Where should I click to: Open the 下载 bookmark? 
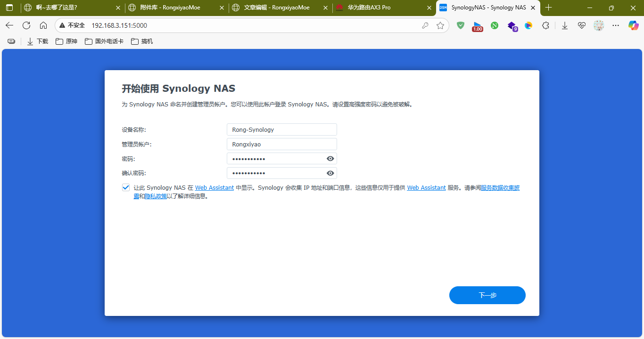tap(37, 41)
